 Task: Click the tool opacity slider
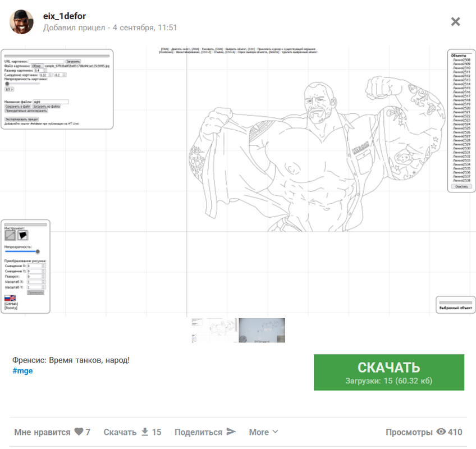(22, 251)
